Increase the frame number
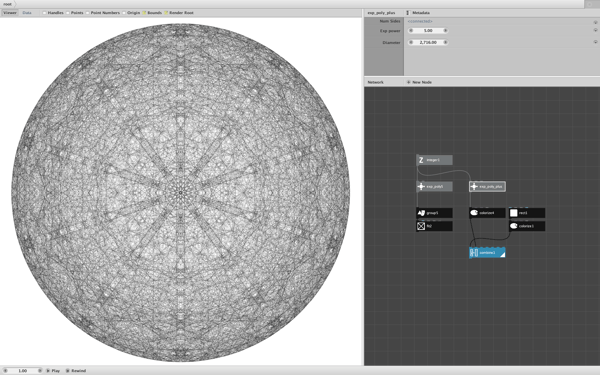The width and height of the screenshot is (600, 375). click(x=40, y=370)
